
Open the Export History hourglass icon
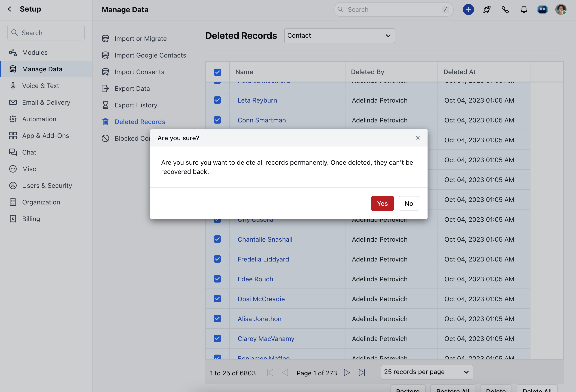(x=105, y=105)
